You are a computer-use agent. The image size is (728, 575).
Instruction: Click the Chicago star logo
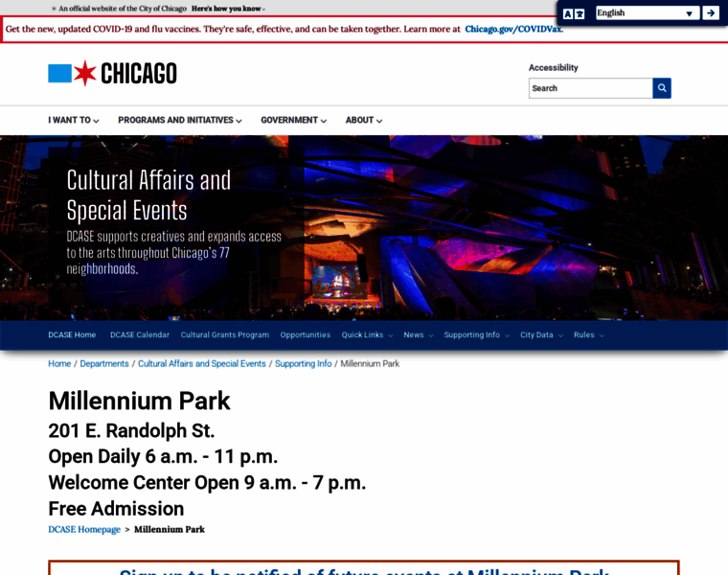[112, 74]
